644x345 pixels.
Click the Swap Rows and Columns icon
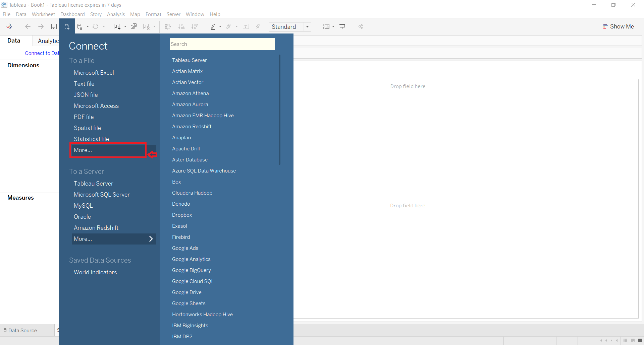168,26
